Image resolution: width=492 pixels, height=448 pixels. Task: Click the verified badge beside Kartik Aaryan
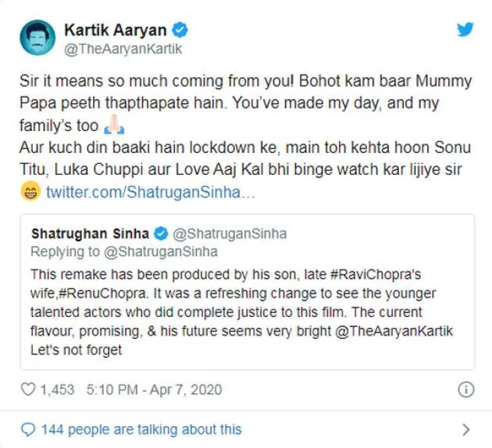(x=180, y=30)
